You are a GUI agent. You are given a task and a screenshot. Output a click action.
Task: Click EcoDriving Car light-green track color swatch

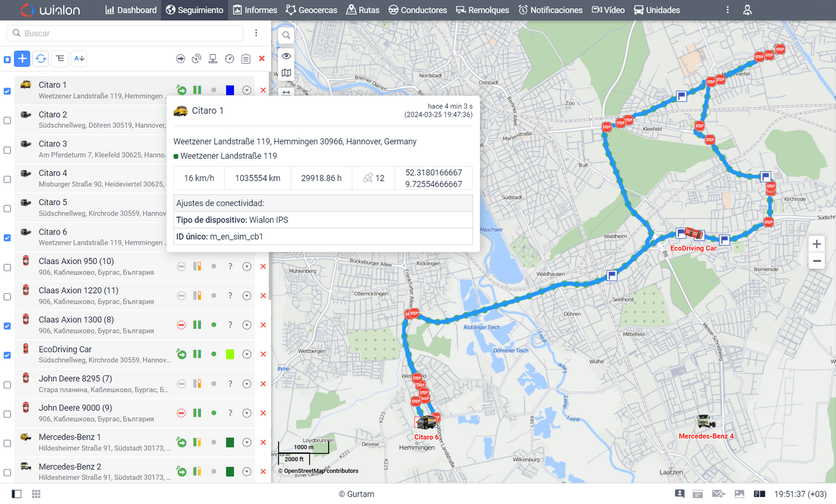[230, 354]
